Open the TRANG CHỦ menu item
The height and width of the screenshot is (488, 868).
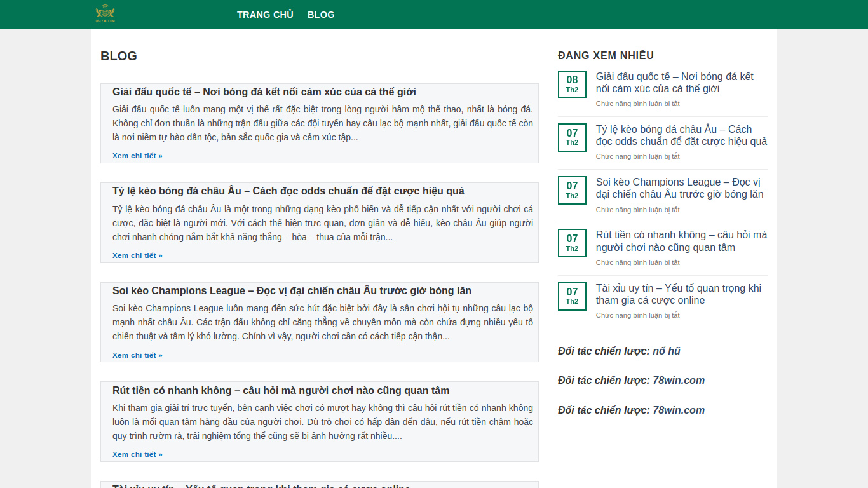pyautogui.click(x=265, y=15)
